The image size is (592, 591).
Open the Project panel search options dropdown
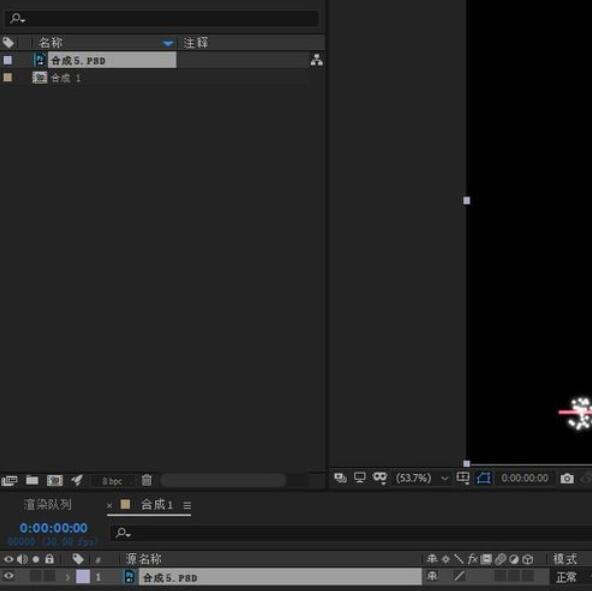pos(17,18)
